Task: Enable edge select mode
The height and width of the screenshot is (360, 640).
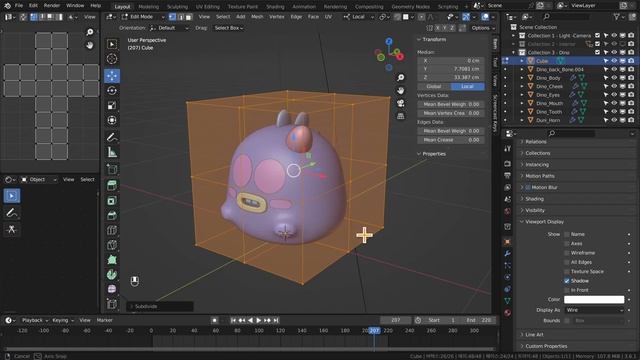Action: pos(180,17)
